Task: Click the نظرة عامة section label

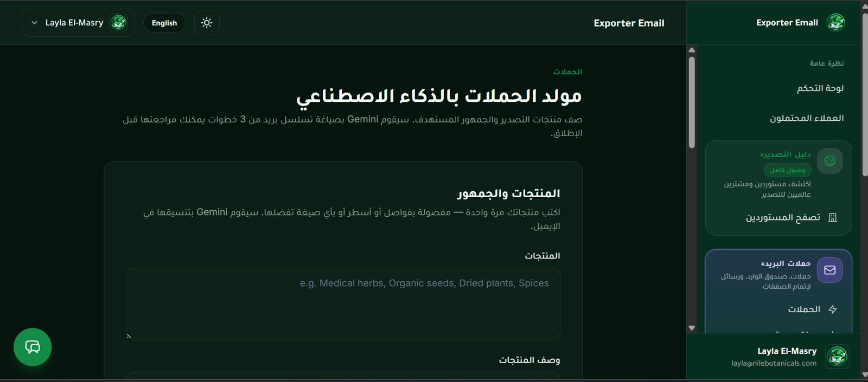Action: click(827, 63)
